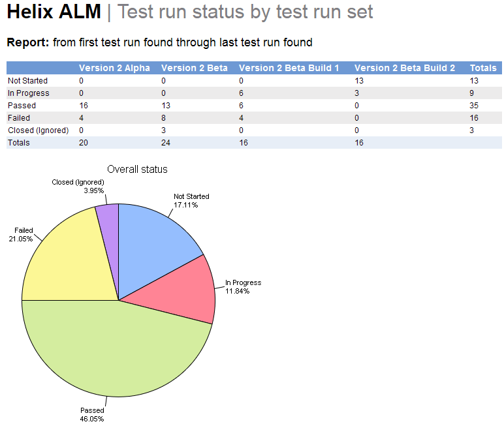Click the Totals row label in table

pos(18,143)
